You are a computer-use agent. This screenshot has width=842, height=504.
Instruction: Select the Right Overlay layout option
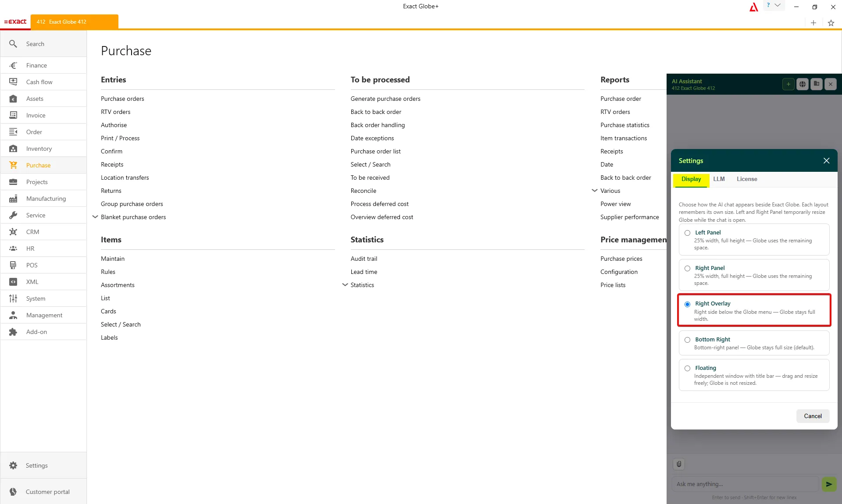pos(754,311)
